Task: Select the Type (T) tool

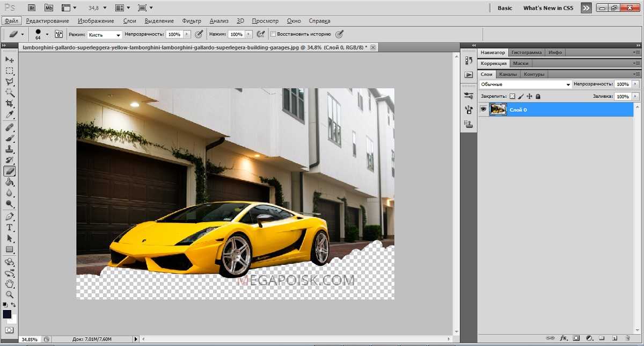Action: [x=10, y=227]
